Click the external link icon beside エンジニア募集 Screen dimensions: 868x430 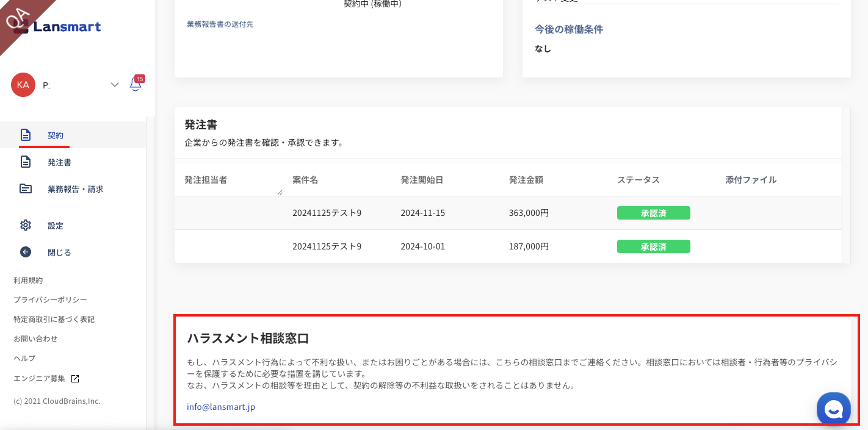75,379
